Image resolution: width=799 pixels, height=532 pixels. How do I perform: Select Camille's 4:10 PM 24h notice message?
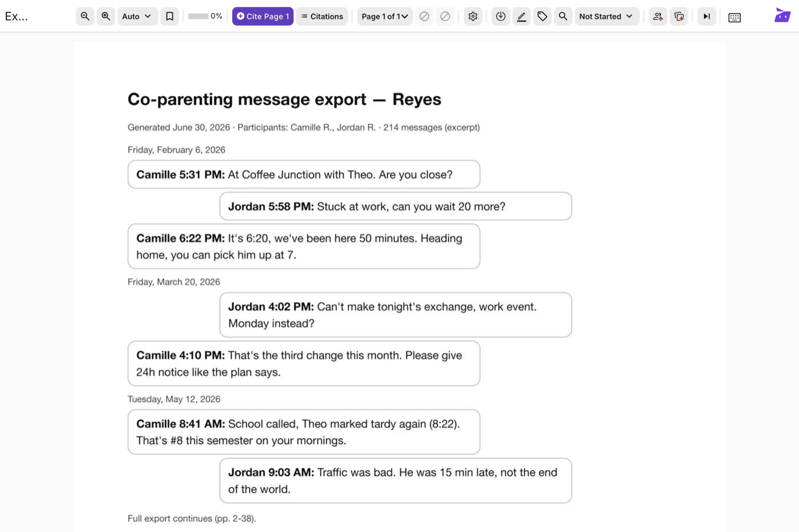click(x=304, y=363)
